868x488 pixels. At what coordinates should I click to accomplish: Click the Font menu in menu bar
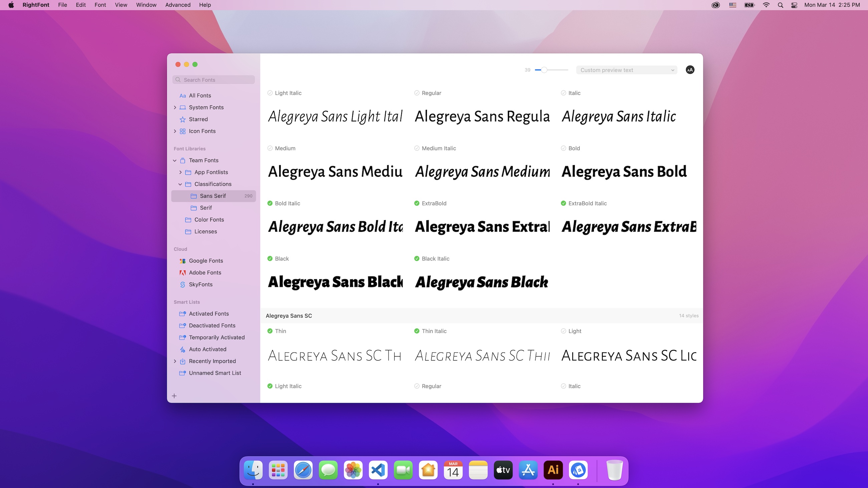[99, 5]
